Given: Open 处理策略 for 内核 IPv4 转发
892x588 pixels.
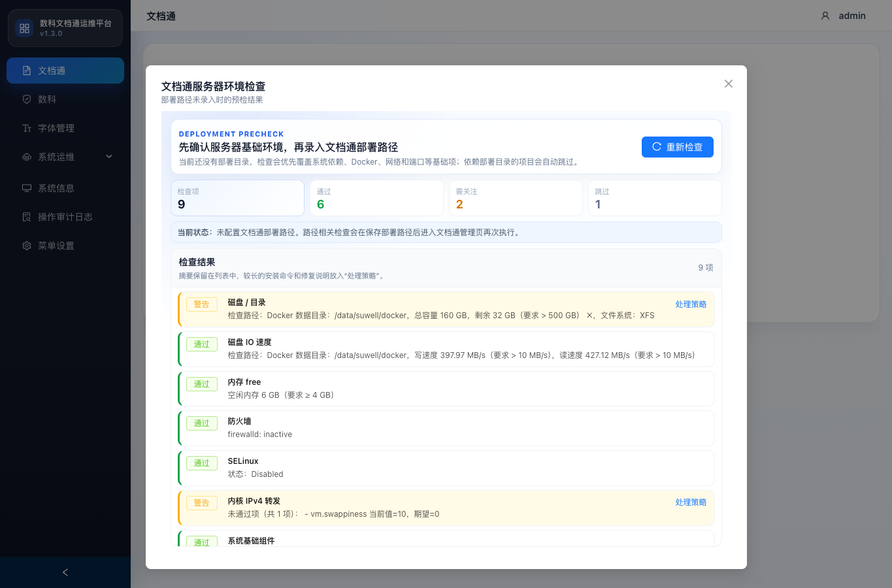Looking at the screenshot, I should [691, 502].
